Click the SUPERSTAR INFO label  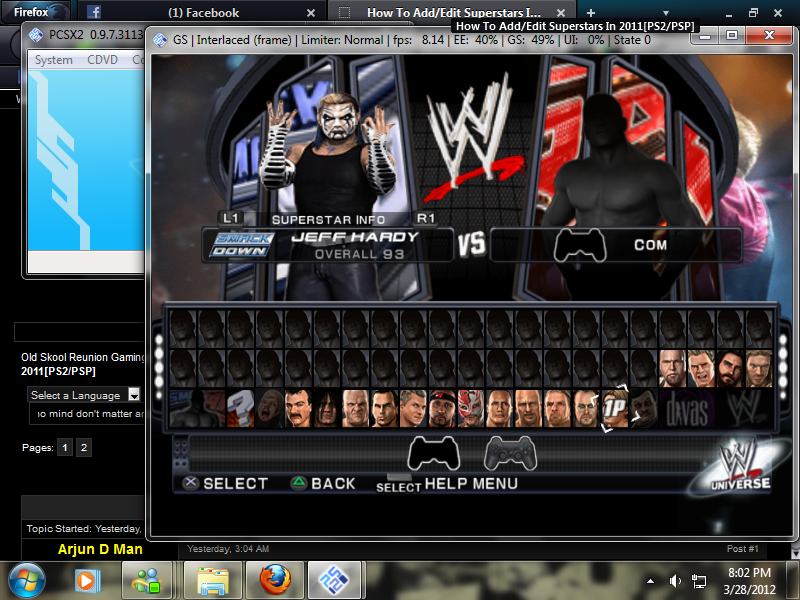(x=328, y=220)
